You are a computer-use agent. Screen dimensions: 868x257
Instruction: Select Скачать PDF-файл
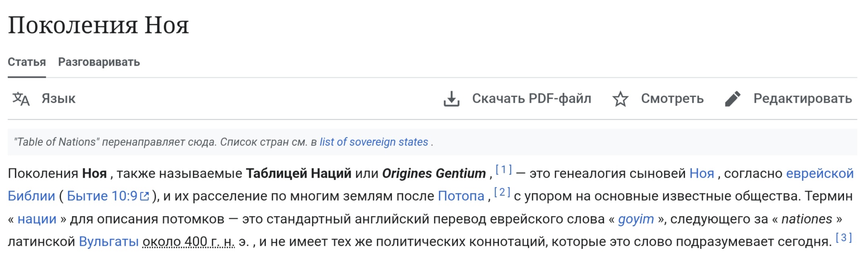click(531, 99)
